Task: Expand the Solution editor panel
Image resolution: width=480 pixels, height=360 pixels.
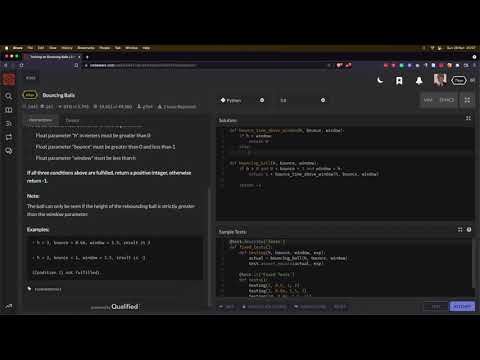Action: coord(468,118)
